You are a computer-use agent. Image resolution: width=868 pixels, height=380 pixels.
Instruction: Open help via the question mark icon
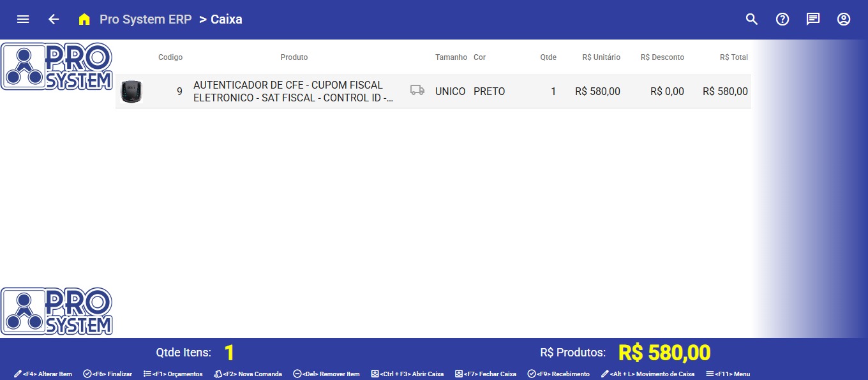(782, 19)
